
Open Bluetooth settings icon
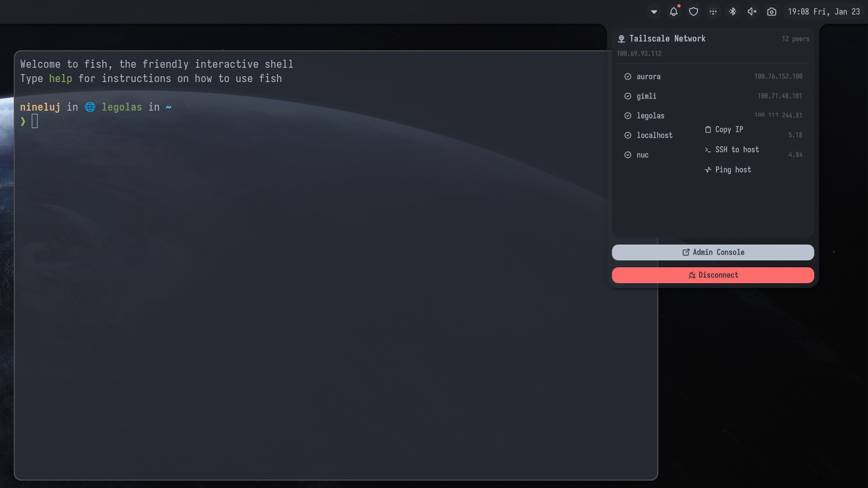click(x=732, y=12)
